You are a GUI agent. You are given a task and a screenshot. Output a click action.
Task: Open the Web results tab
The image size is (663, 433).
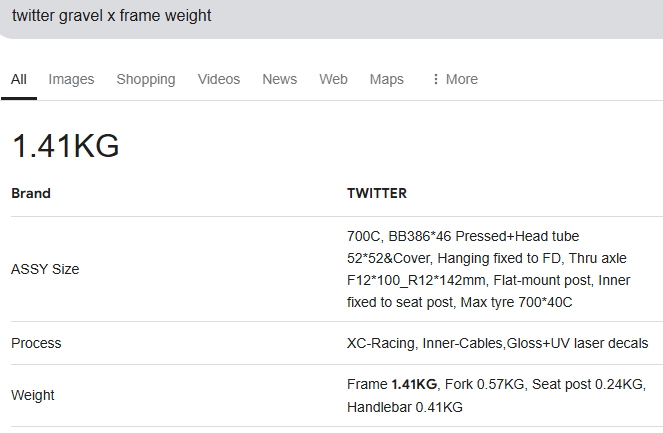333,79
